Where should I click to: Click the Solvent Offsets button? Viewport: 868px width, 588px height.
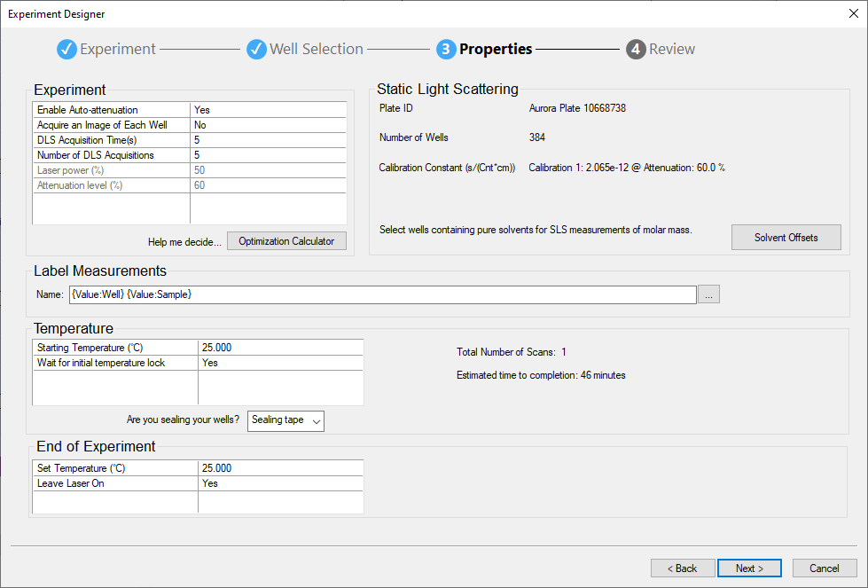786,238
